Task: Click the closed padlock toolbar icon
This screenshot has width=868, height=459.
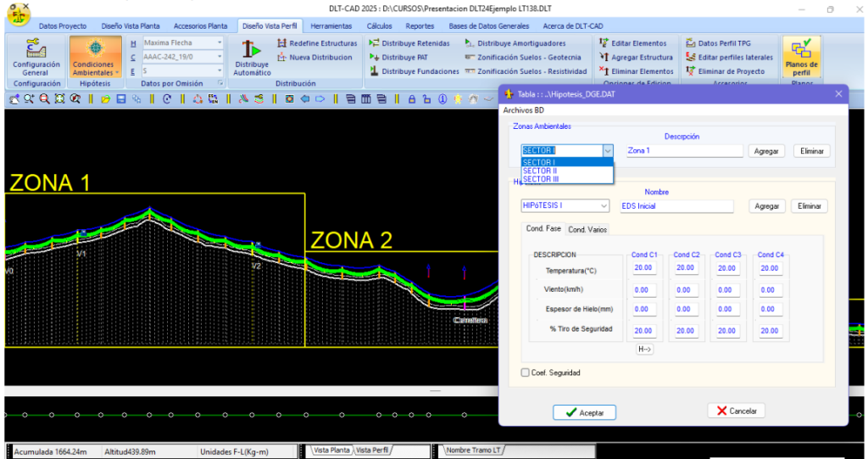Action: (412, 98)
